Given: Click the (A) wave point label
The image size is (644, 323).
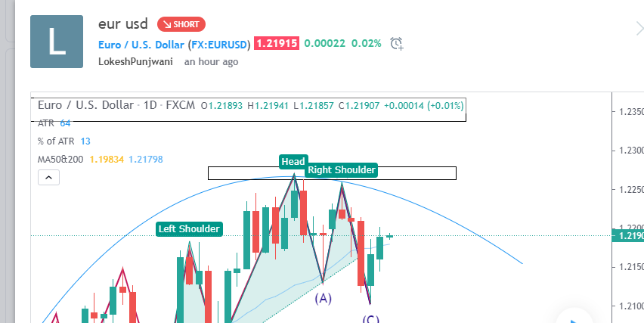Looking at the screenshot, I should tap(324, 298).
